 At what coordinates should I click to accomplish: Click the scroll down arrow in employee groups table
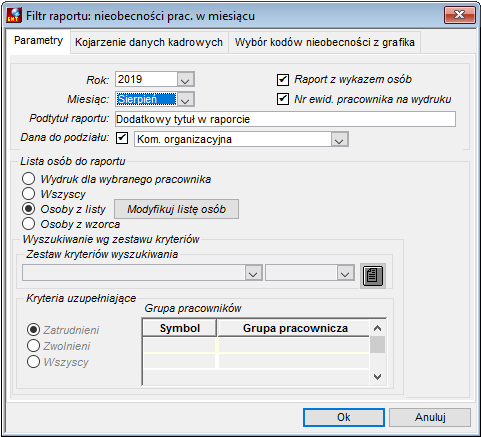(x=377, y=377)
